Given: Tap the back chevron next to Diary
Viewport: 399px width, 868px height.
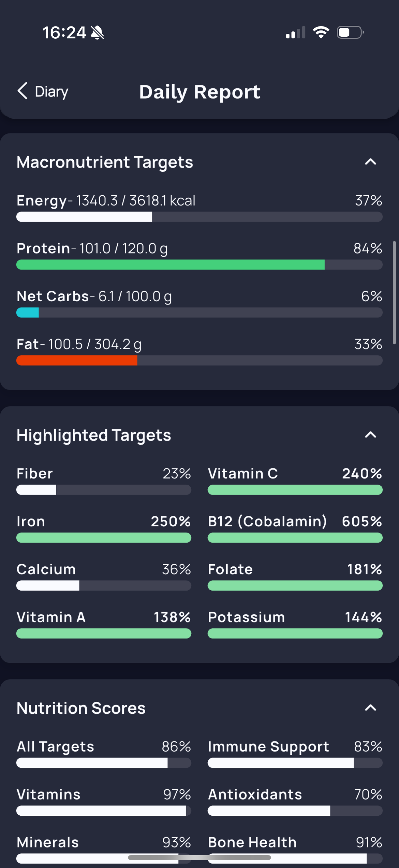Looking at the screenshot, I should click(22, 91).
